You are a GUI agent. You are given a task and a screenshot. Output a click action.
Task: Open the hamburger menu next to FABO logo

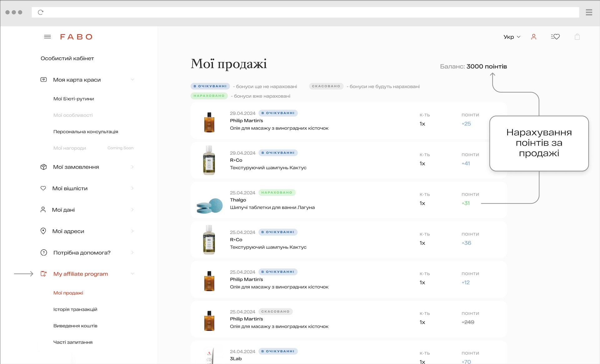(47, 37)
